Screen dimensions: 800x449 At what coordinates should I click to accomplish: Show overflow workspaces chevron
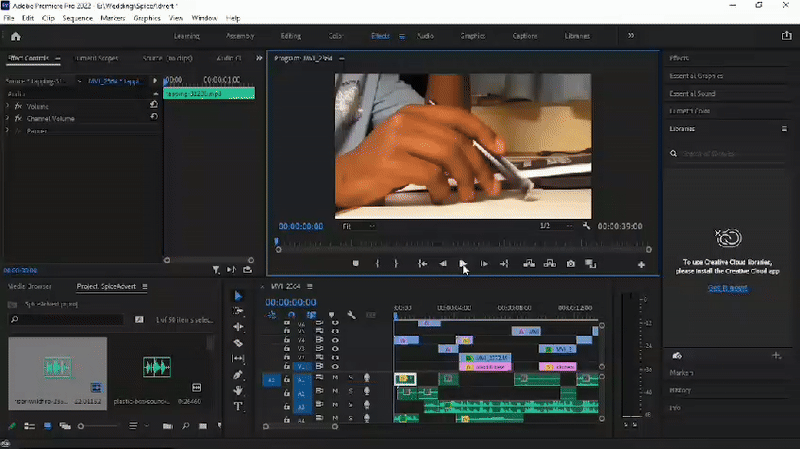click(631, 36)
